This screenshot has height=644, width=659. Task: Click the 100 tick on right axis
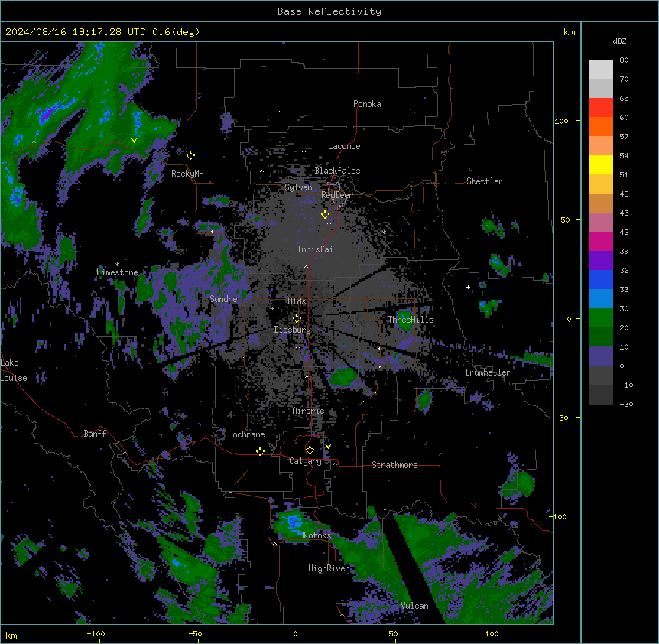click(x=561, y=121)
